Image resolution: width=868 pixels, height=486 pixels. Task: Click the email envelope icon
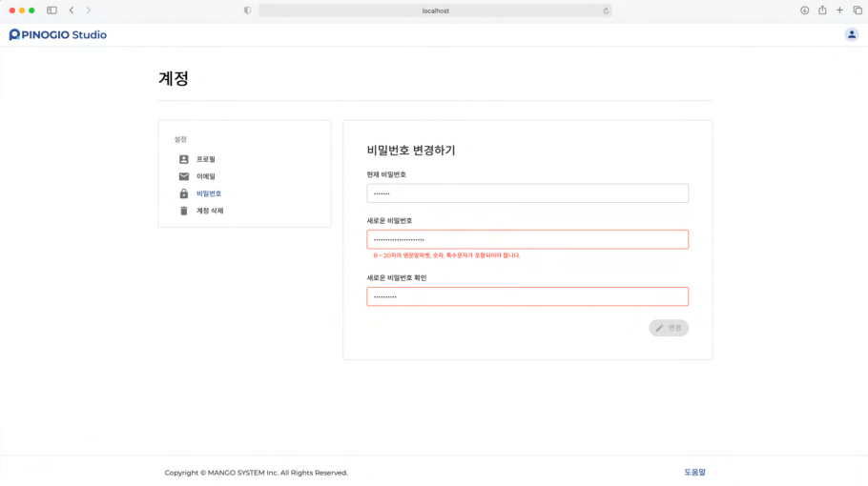(184, 176)
